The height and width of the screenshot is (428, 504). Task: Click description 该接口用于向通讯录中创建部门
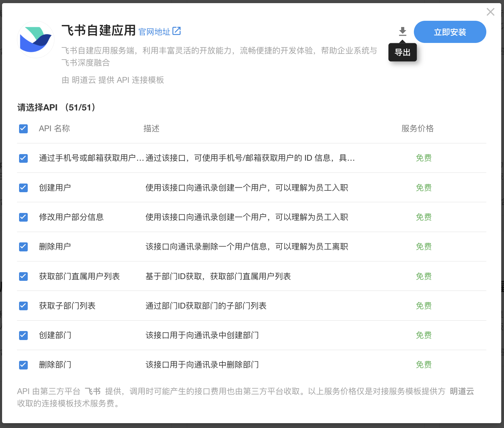pyautogui.click(x=202, y=335)
